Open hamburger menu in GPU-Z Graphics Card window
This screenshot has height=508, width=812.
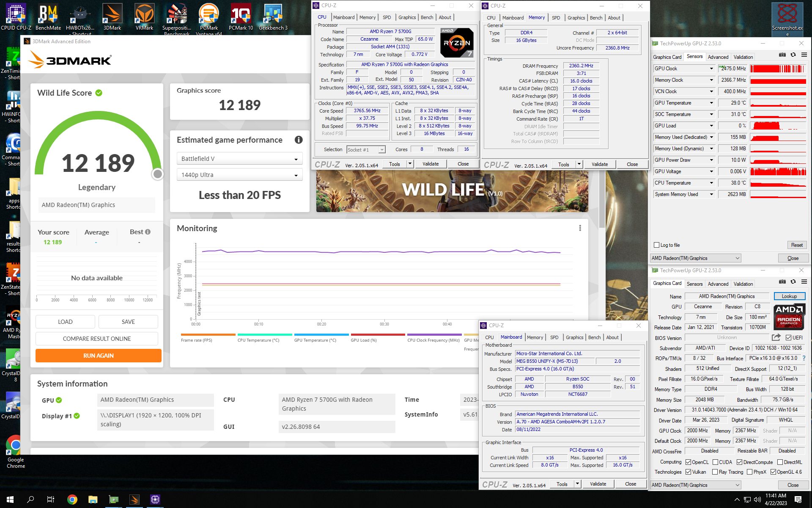[804, 282]
